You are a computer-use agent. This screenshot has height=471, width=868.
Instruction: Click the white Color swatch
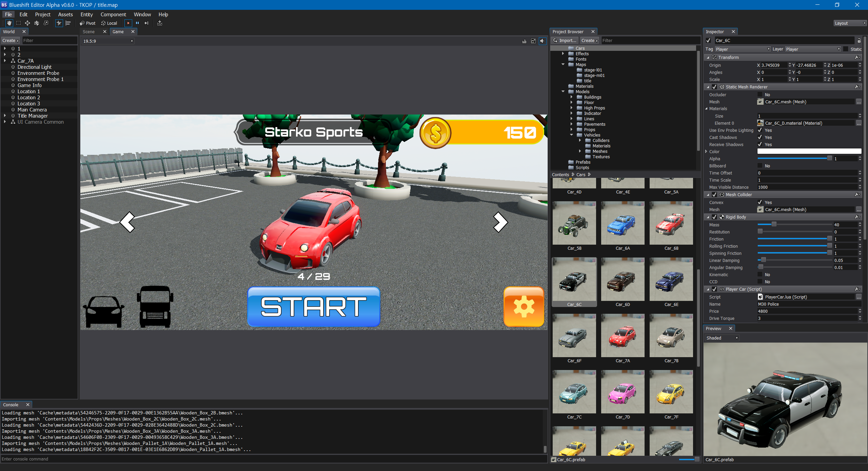[x=809, y=151]
